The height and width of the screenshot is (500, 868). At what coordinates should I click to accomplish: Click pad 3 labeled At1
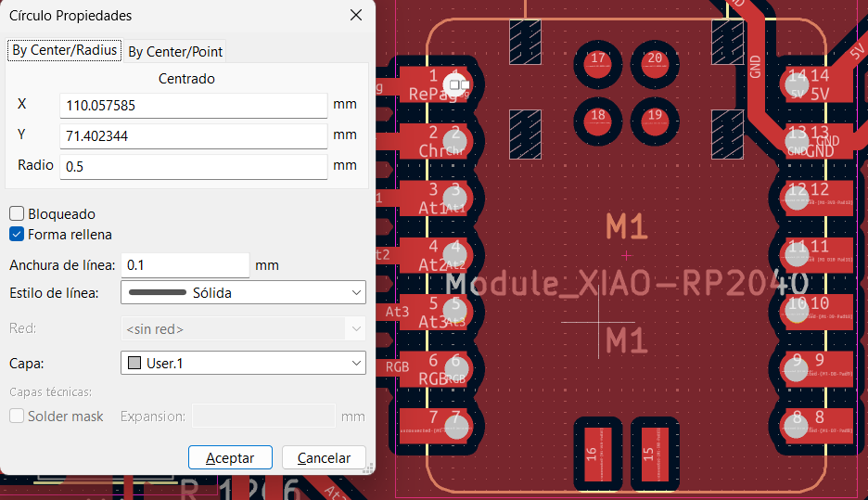(x=436, y=198)
